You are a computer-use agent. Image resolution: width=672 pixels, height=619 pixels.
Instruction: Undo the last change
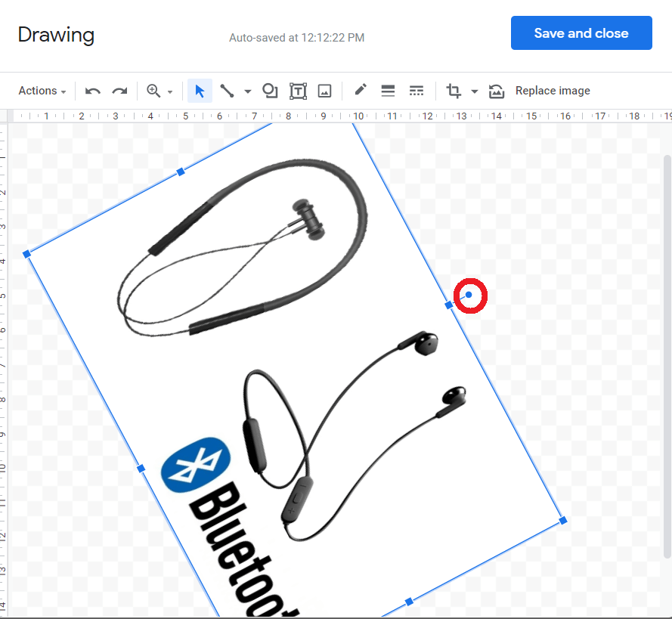tap(92, 91)
